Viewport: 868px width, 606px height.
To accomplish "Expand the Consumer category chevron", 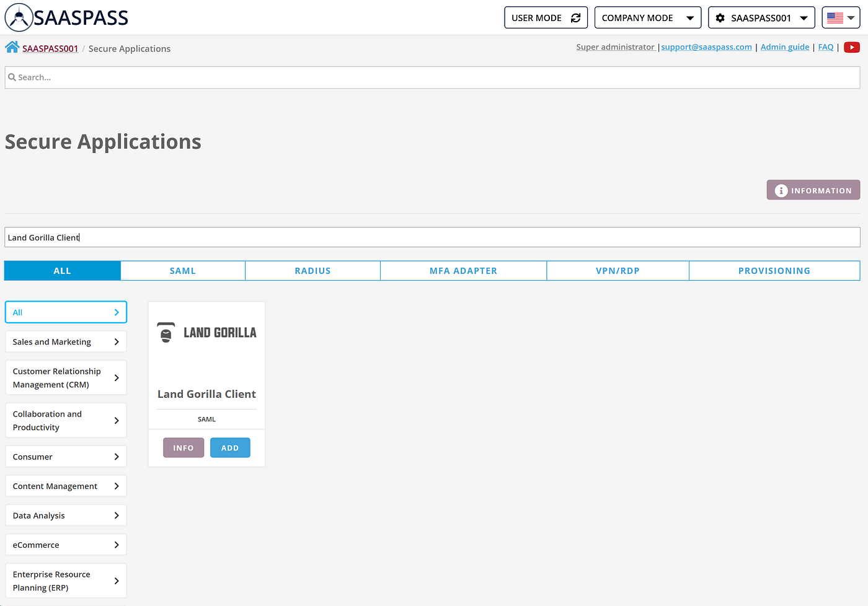I will point(117,457).
